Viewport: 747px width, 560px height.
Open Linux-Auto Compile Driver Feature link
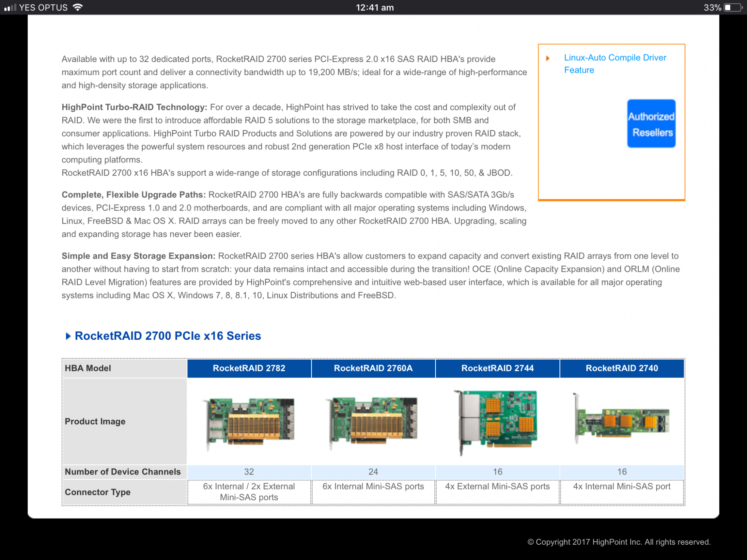tap(615, 63)
